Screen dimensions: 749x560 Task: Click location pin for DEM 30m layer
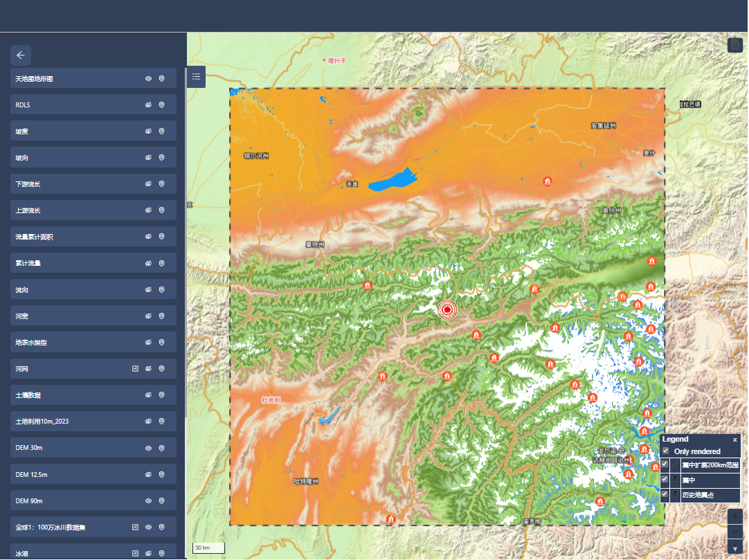(162, 448)
